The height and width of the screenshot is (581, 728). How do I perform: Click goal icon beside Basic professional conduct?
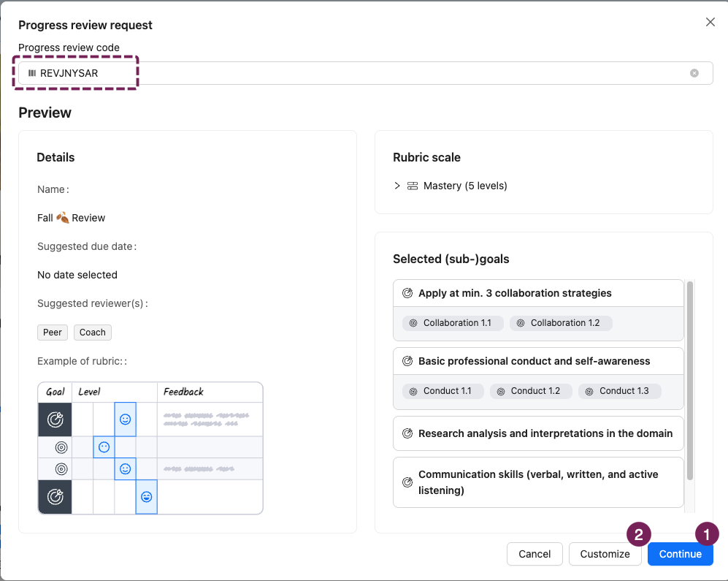[x=407, y=361]
